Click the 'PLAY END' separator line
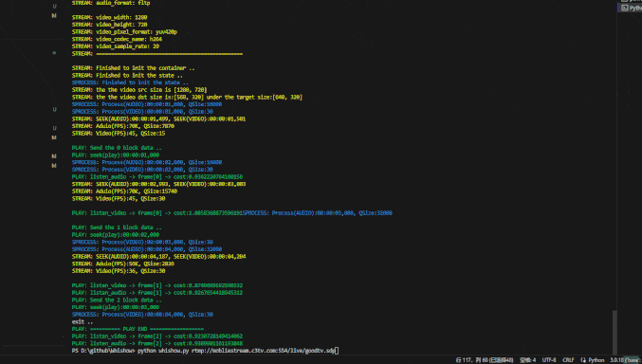The image size is (642, 364). (x=138, y=329)
